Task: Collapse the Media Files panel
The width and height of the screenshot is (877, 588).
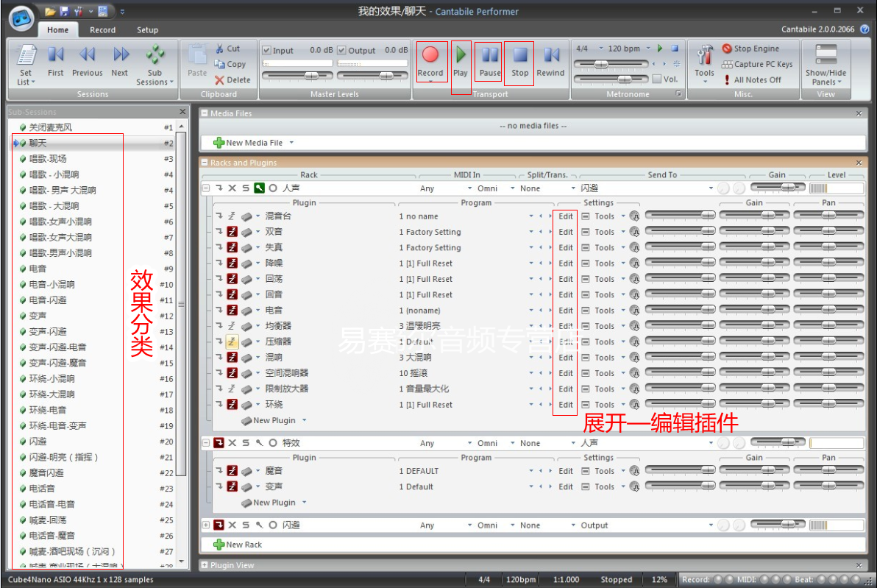Action: tap(205, 113)
